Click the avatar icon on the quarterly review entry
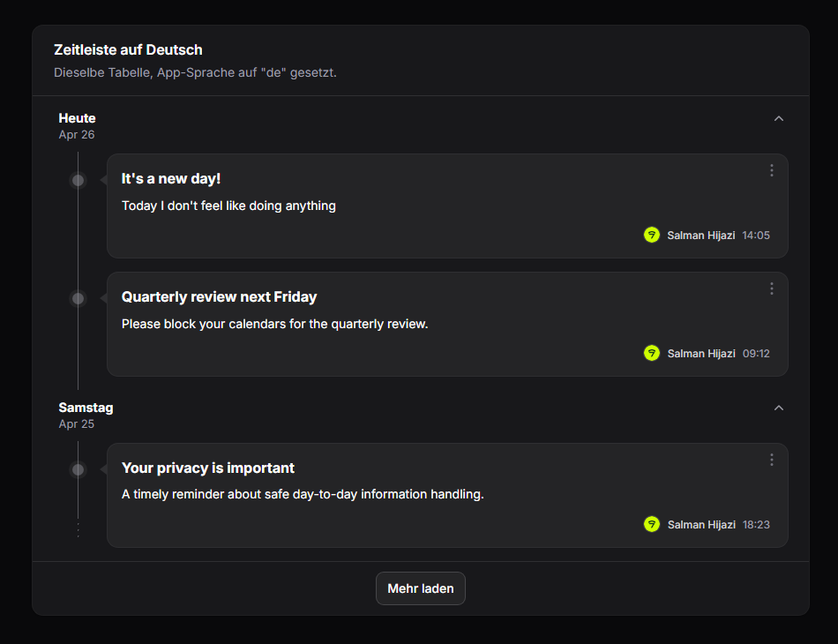Screen dimensions: 838x644 (651, 353)
